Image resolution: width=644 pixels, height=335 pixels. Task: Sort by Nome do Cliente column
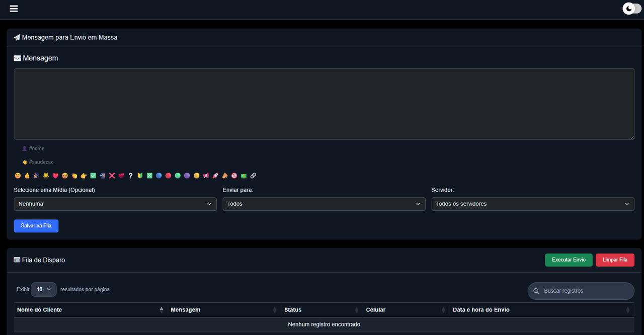[90, 310]
